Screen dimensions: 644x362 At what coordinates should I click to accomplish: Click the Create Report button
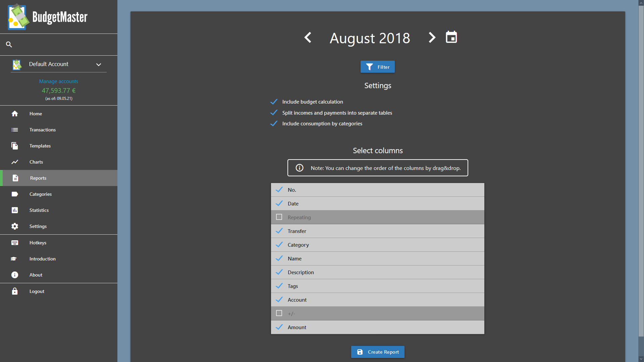tap(378, 352)
